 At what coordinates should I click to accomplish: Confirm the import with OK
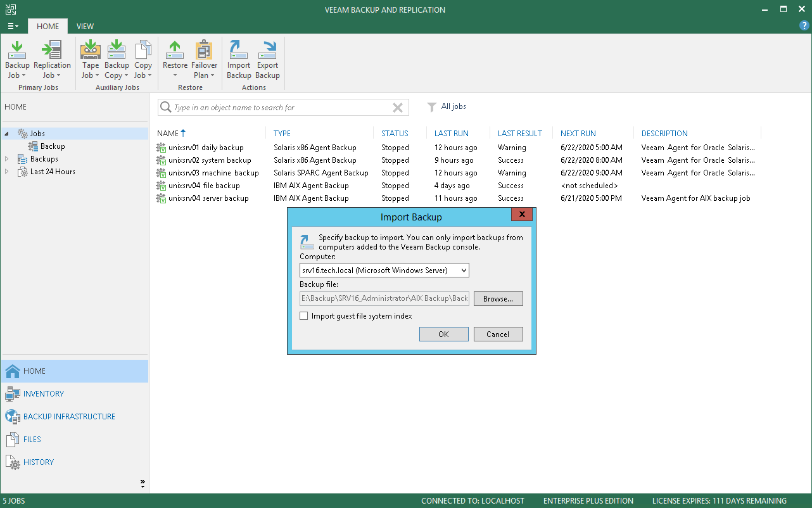click(443, 334)
